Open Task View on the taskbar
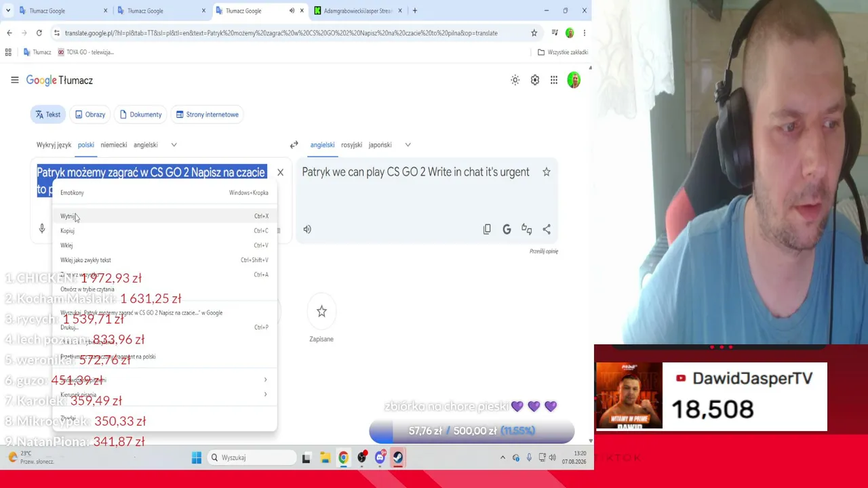868x488 pixels. pyautogui.click(x=306, y=457)
